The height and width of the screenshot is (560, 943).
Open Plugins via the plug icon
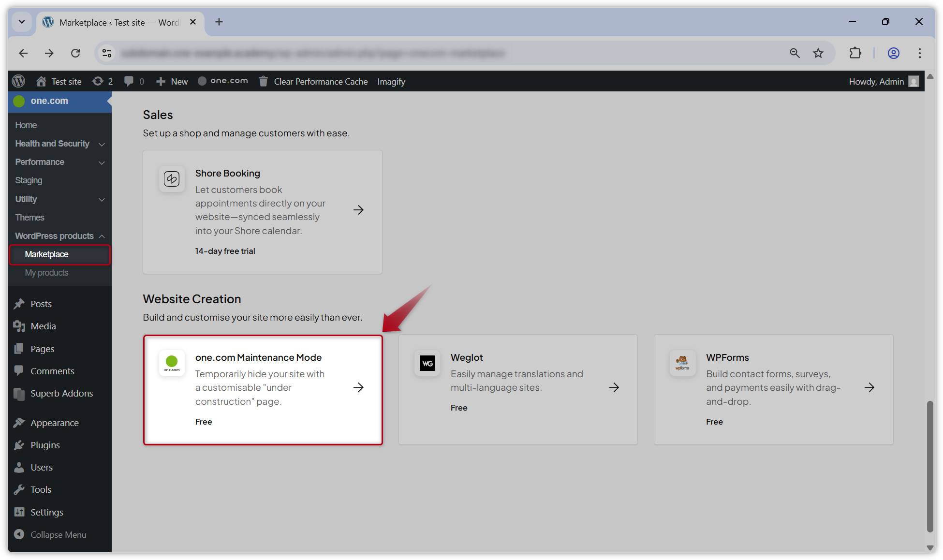coord(19,445)
